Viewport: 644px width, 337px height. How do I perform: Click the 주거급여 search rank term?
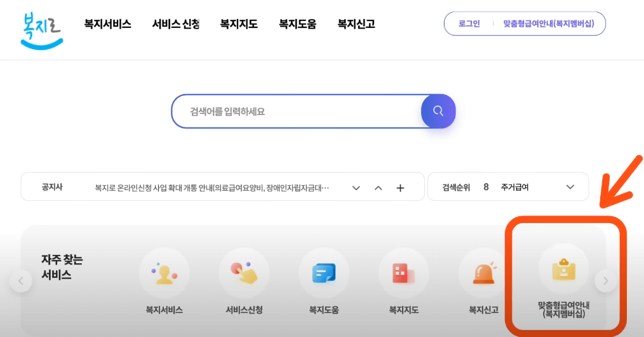click(514, 188)
